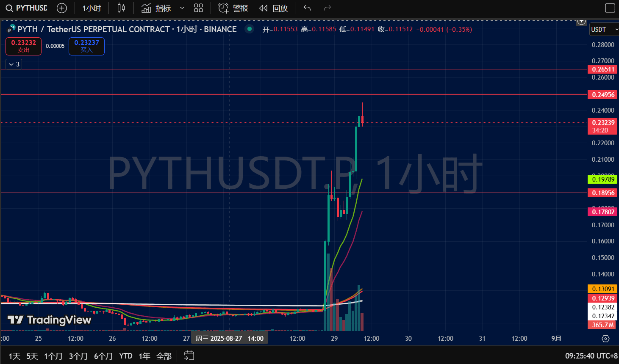Select the 1年 time range
Screen dimensions: 619x364
pos(144,356)
